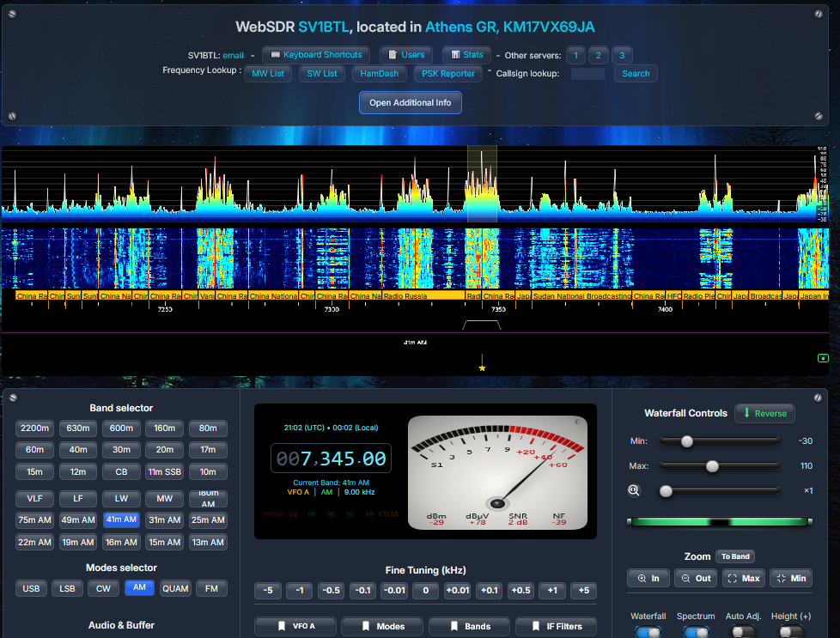This screenshot has height=638, width=840.
Task: Tune up 0.01 kHz with +0.01
Action: pyautogui.click(x=458, y=590)
